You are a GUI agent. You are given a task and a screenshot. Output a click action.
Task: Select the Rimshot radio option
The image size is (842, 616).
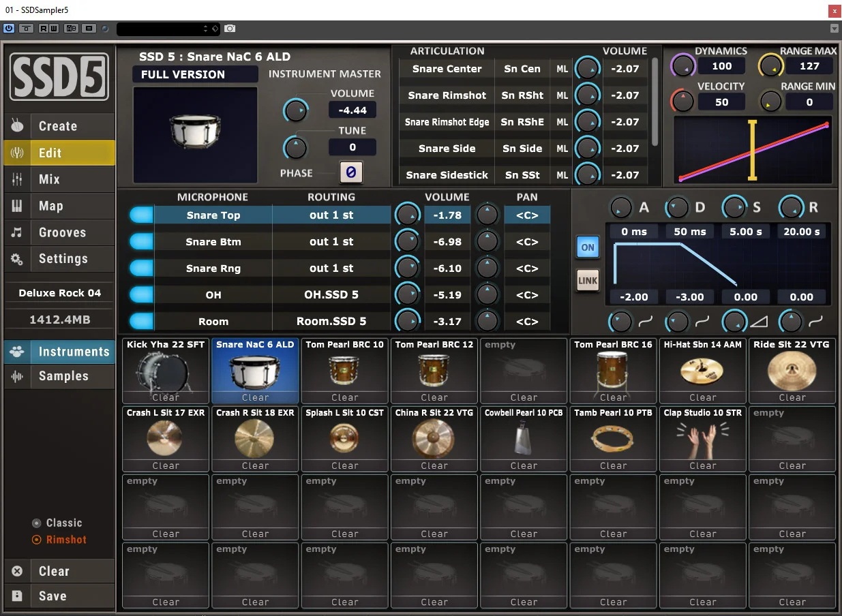click(59, 540)
